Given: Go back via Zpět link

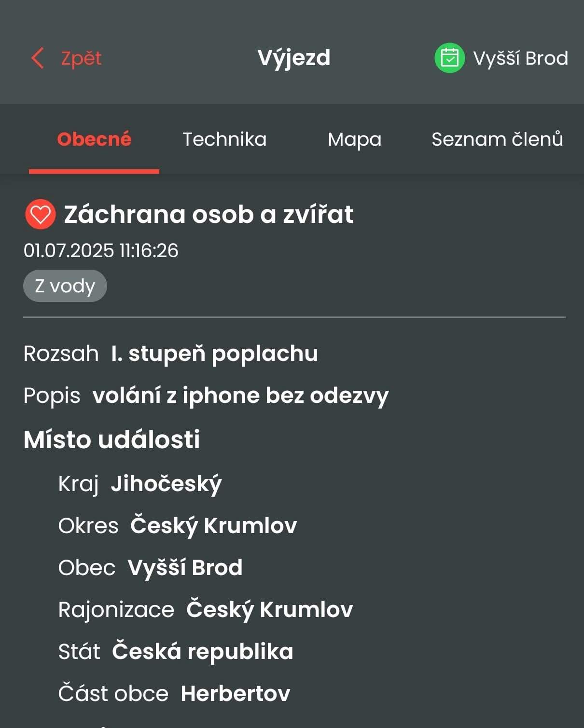Looking at the screenshot, I should coord(81,58).
